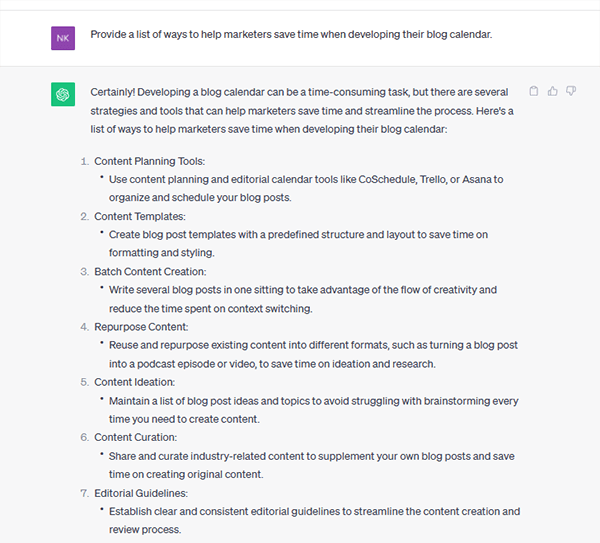Copy the response with the clipboard icon

point(533,91)
